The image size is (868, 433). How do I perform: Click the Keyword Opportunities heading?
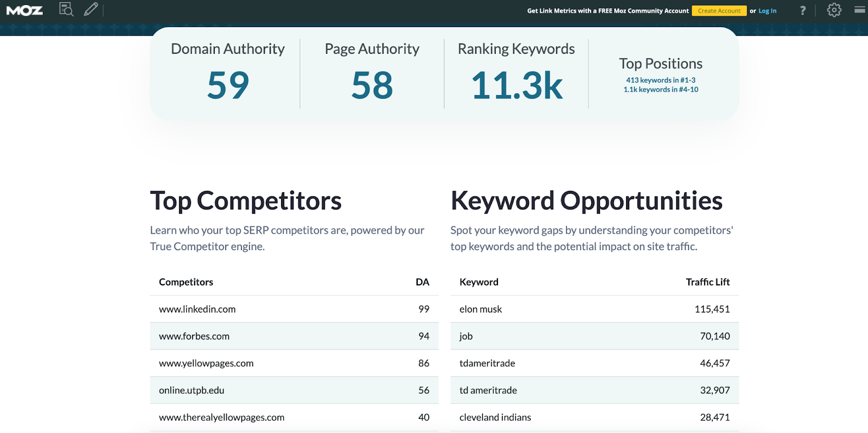tap(586, 201)
